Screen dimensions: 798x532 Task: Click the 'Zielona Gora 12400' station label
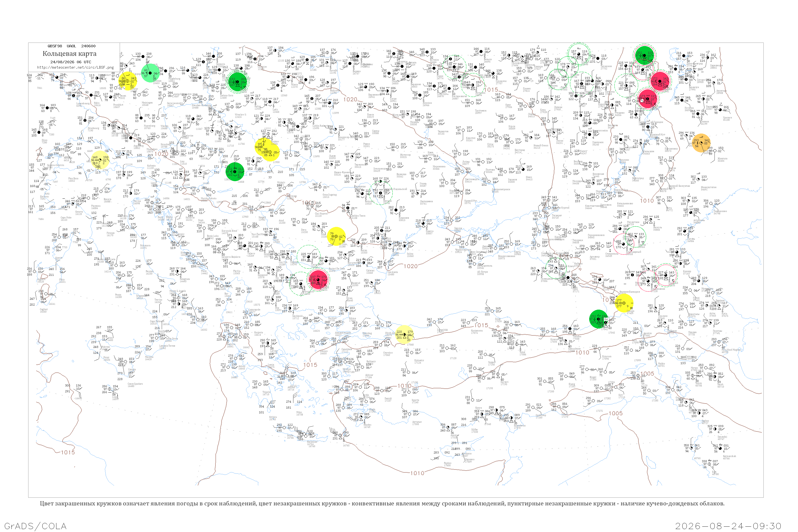click(x=227, y=97)
